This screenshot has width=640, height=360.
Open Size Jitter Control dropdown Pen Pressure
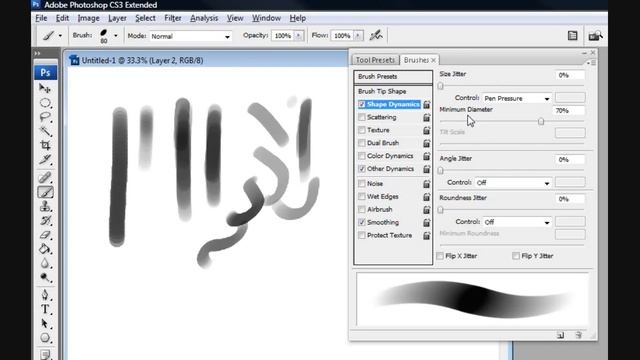tap(517, 98)
